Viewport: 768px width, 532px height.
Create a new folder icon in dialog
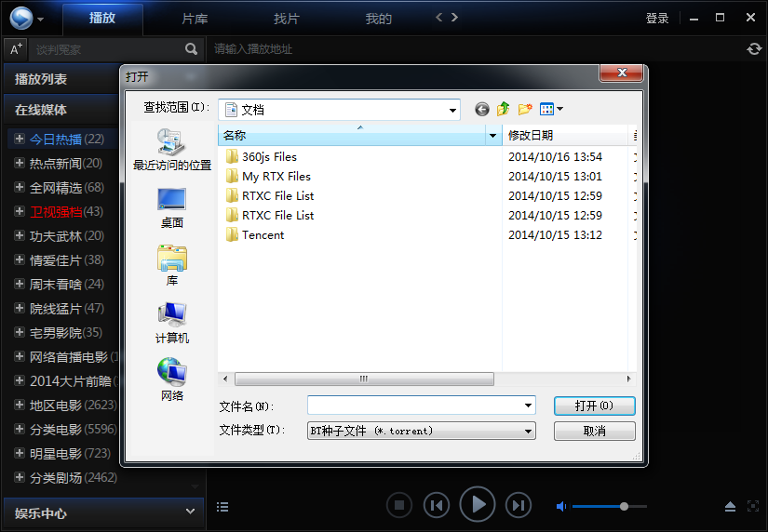click(x=525, y=109)
